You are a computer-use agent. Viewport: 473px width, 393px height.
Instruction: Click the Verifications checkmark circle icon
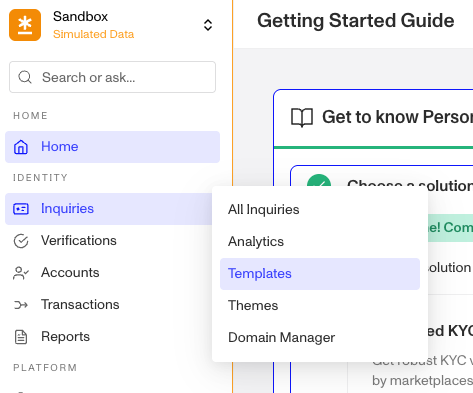click(x=21, y=241)
